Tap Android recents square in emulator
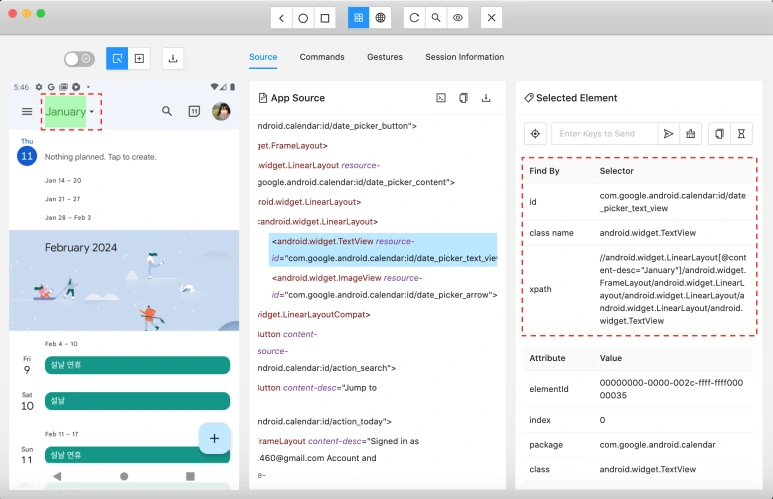 point(190,476)
